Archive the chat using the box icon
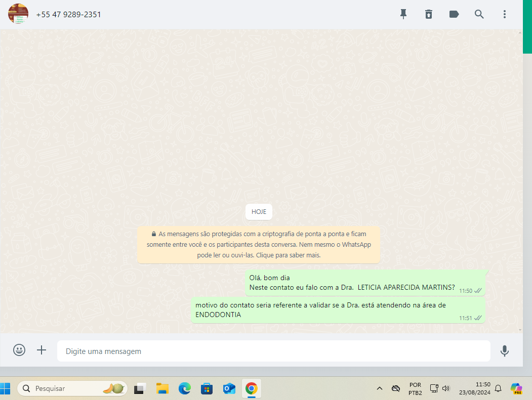532x400 pixels. point(429,14)
